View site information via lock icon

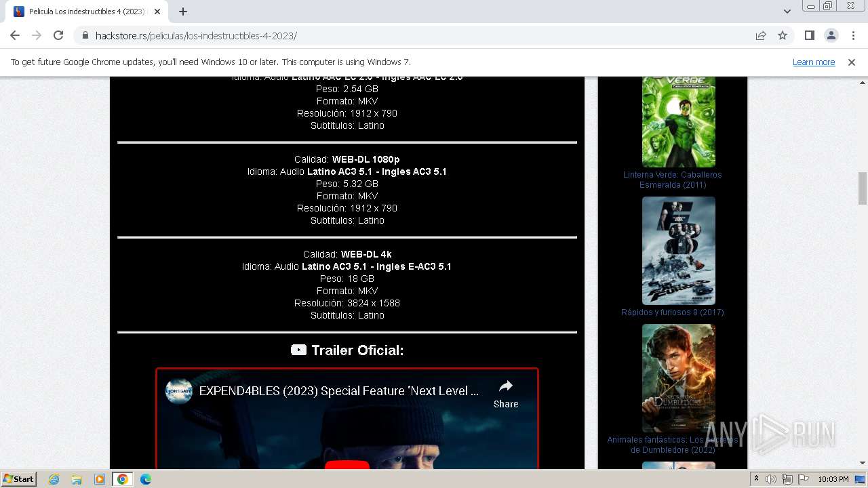coord(85,36)
